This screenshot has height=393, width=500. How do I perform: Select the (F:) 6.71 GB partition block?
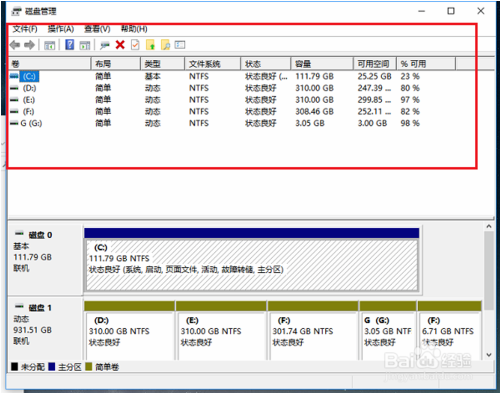click(x=449, y=335)
